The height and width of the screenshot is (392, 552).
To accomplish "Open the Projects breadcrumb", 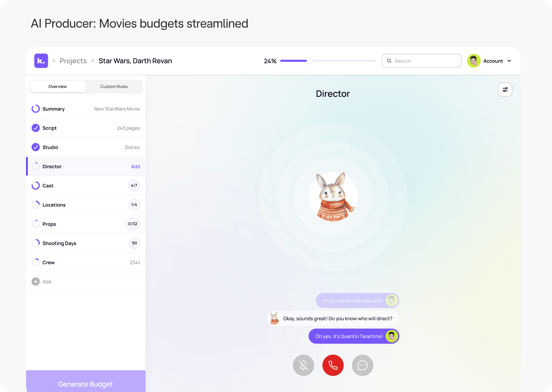I will pos(73,61).
